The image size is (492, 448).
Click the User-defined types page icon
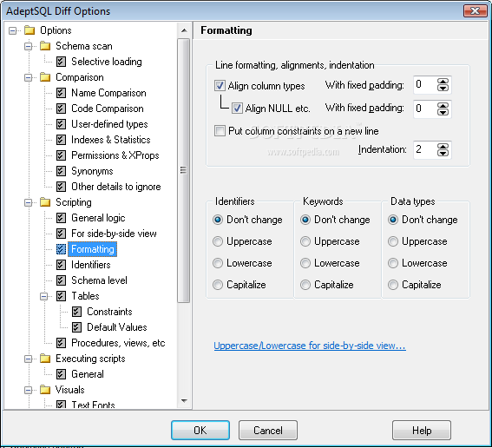coord(61,124)
